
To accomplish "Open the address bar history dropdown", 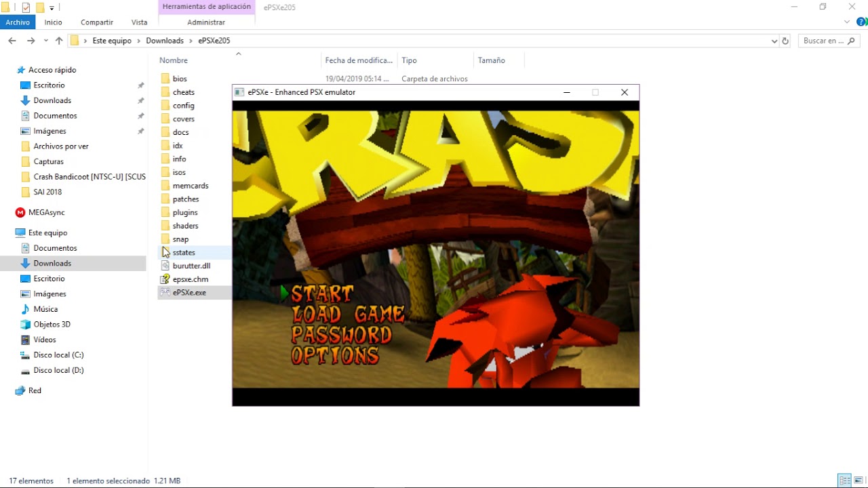I will coord(774,41).
